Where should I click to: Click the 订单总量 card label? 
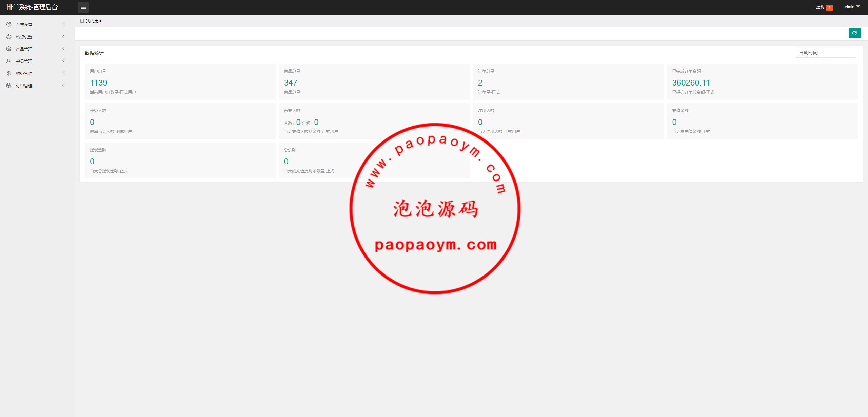click(x=486, y=71)
